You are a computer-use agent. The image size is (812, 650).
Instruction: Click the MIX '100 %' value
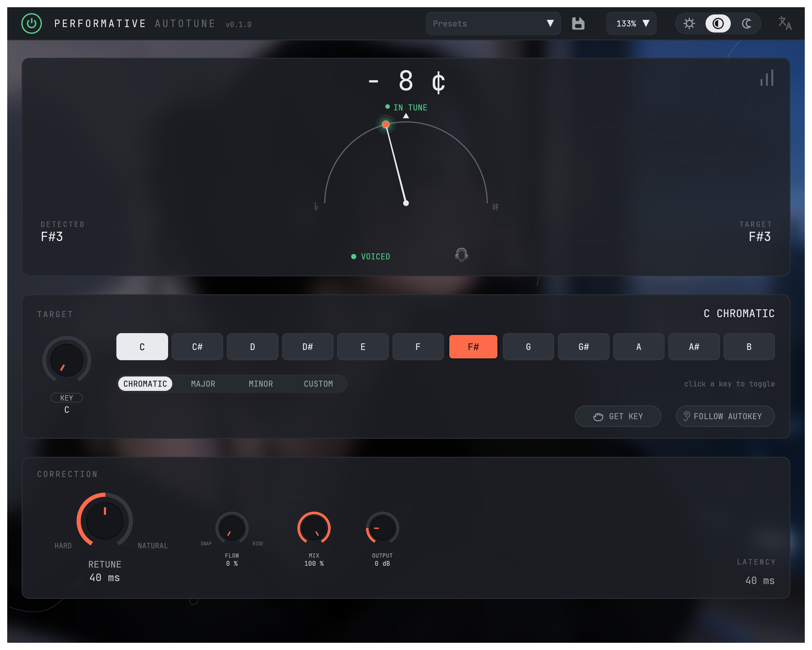click(314, 563)
